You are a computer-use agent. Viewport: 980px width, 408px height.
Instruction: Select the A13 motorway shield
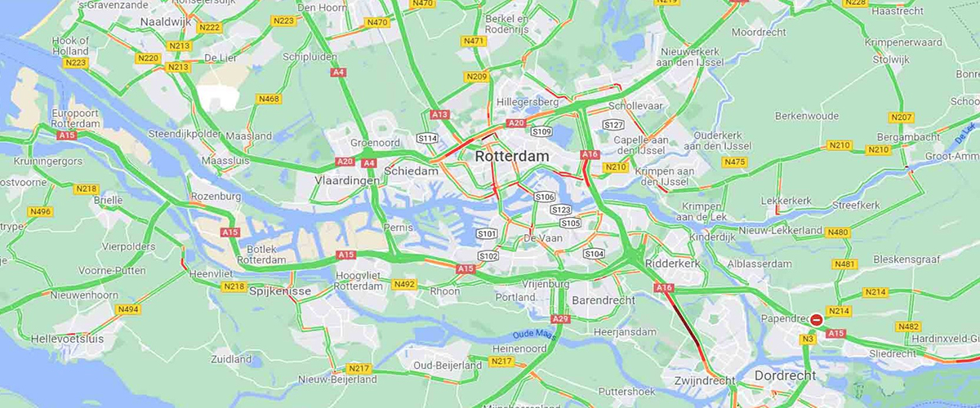pos(440,115)
